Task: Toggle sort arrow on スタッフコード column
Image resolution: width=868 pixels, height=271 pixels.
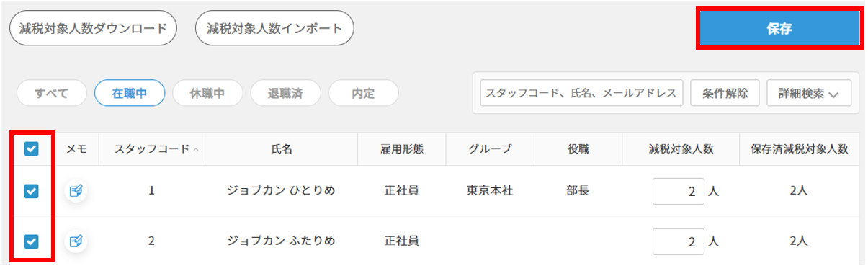Action: (196, 150)
